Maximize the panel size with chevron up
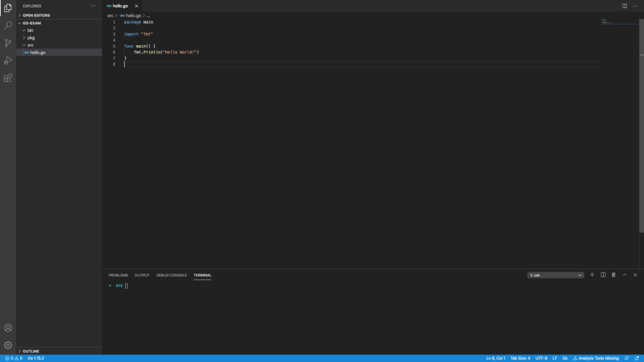 [625, 275]
